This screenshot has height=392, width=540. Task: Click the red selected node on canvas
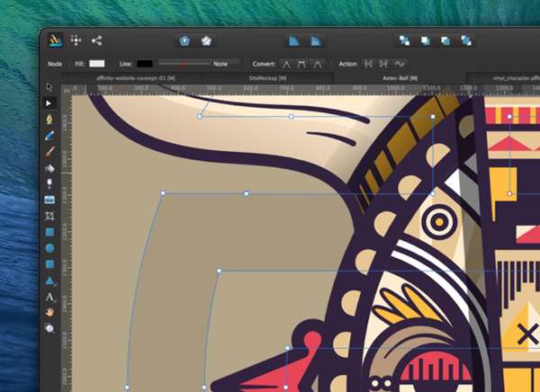click(x=509, y=194)
